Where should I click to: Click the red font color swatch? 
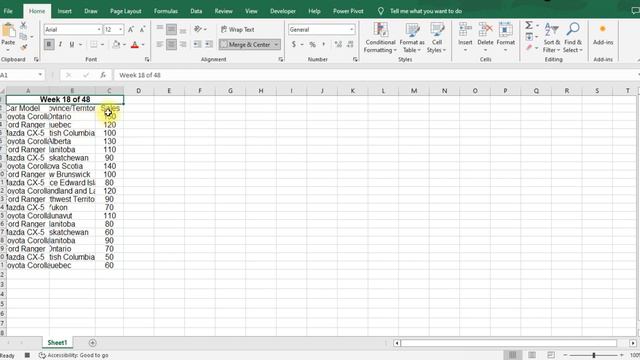(x=134, y=44)
